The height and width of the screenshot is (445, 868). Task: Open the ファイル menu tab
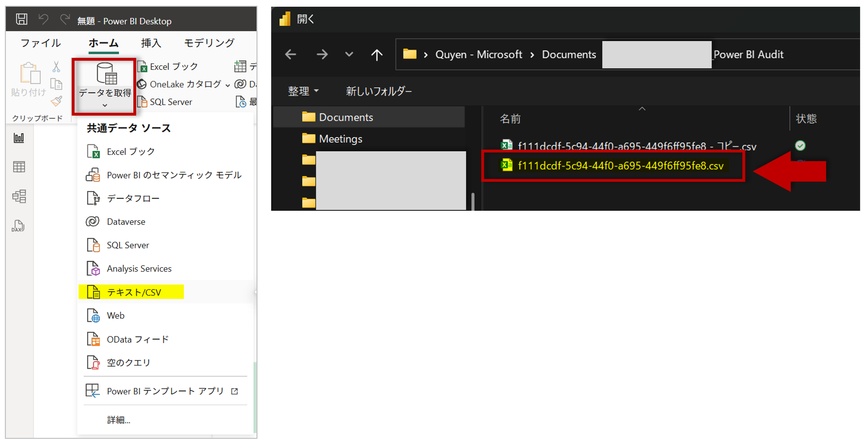click(41, 43)
